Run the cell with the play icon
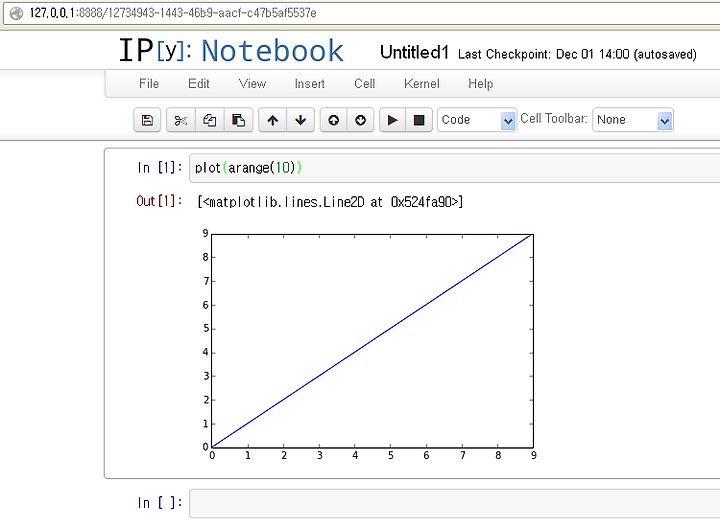The width and height of the screenshot is (720, 528). click(393, 120)
